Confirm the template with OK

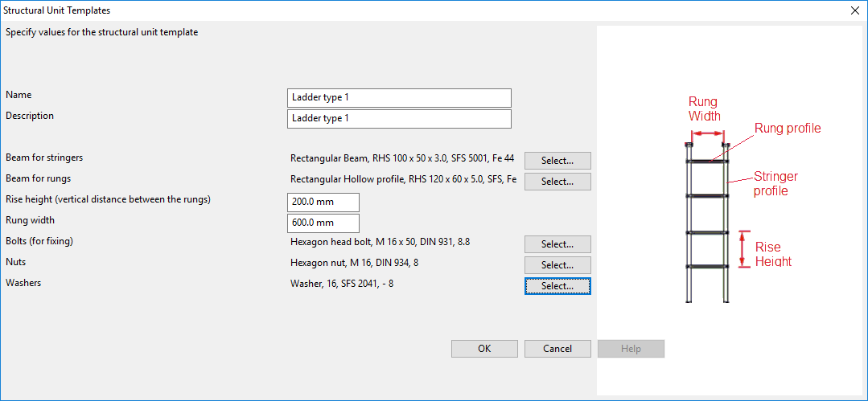484,349
